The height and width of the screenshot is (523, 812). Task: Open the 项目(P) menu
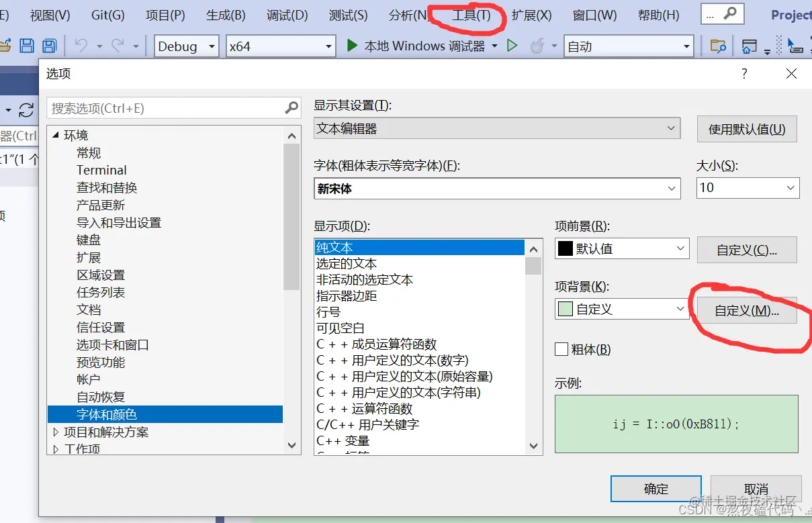click(x=165, y=15)
